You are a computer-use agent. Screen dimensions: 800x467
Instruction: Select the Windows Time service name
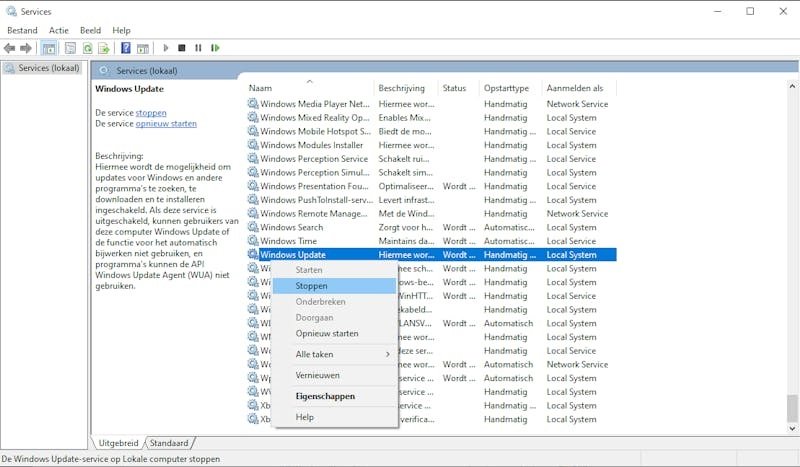click(288, 241)
